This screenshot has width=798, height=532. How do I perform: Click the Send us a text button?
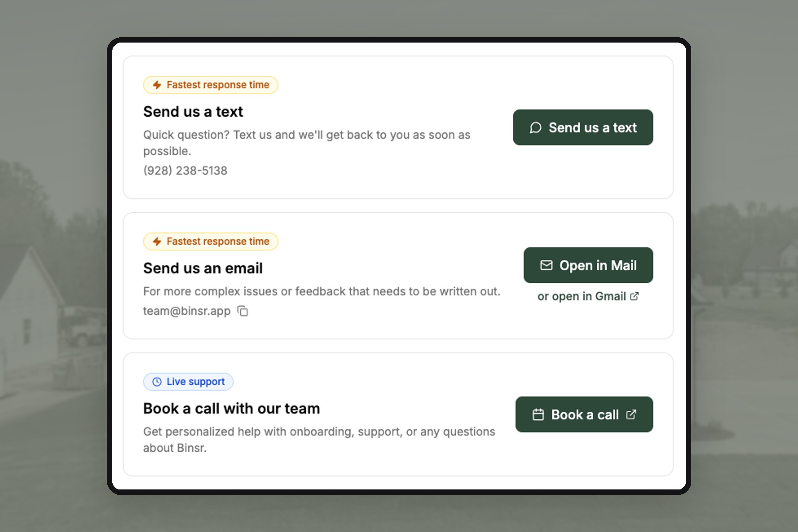(583, 127)
